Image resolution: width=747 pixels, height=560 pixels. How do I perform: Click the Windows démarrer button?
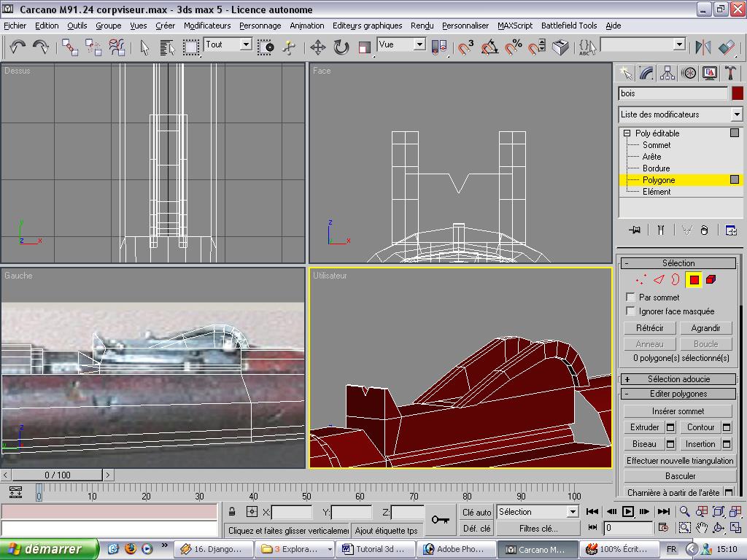pos(50,549)
